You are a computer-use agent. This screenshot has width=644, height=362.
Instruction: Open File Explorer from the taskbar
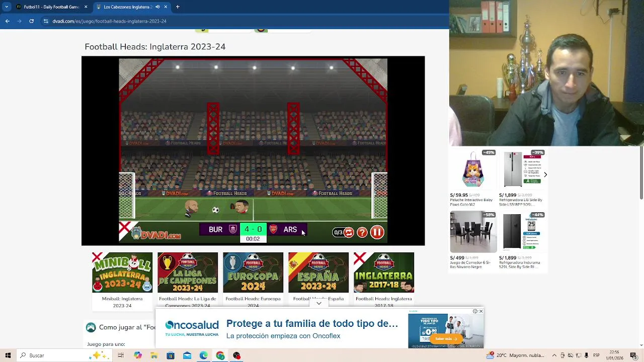(x=154, y=355)
